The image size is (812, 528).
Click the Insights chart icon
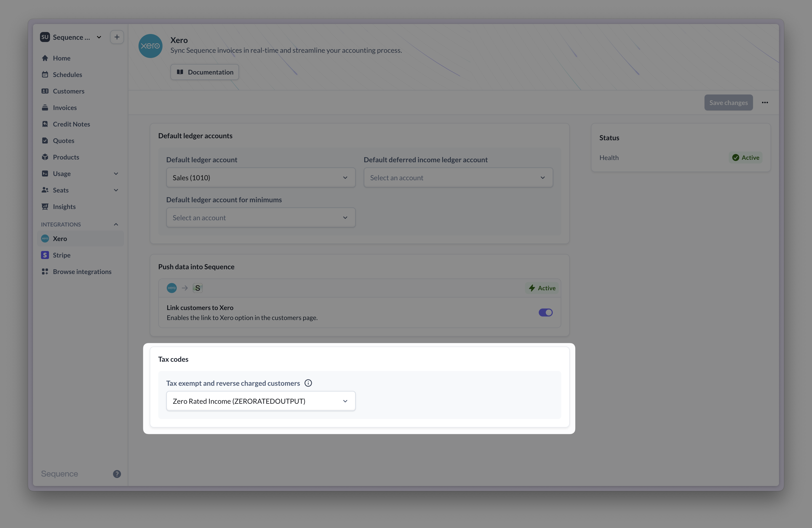click(45, 207)
